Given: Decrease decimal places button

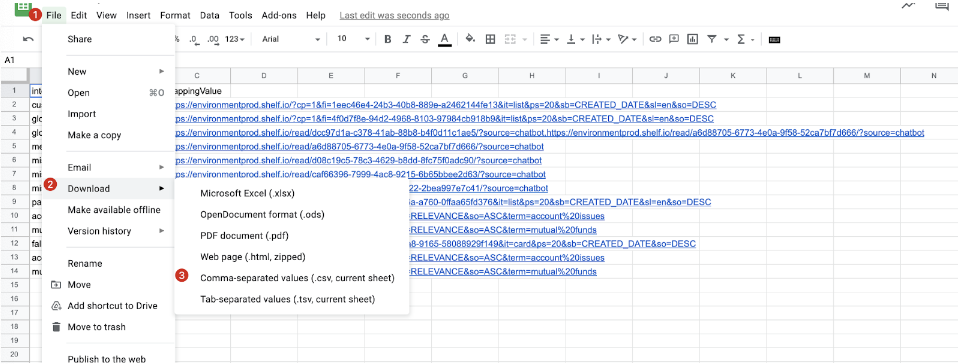Looking at the screenshot, I should pos(193,39).
